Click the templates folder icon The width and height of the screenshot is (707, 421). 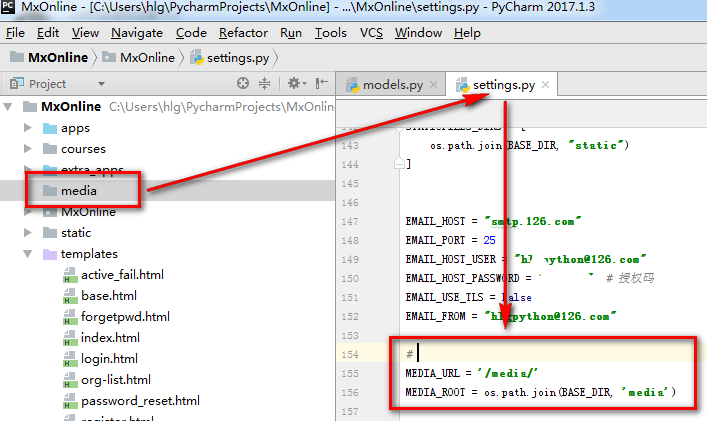point(50,254)
